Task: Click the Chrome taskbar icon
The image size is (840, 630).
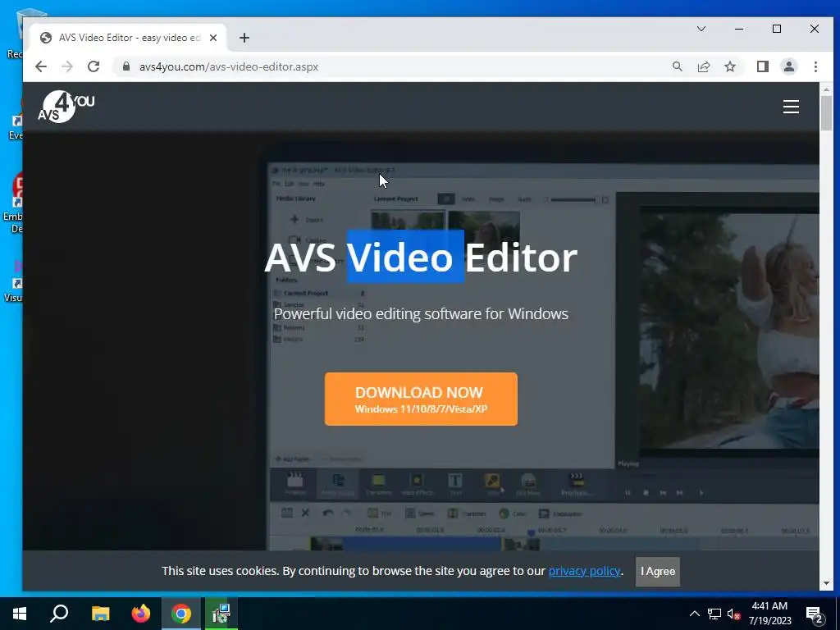Action: (181, 614)
